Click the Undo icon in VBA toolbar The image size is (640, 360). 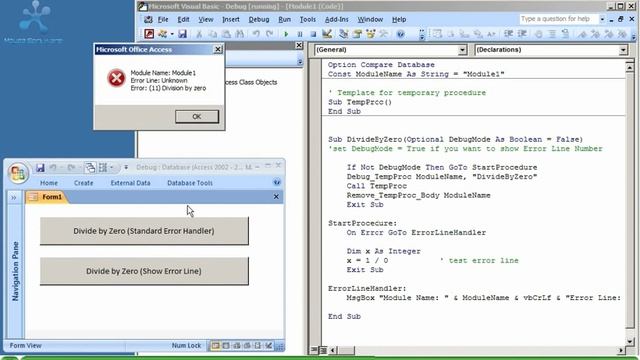click(256, 34)
